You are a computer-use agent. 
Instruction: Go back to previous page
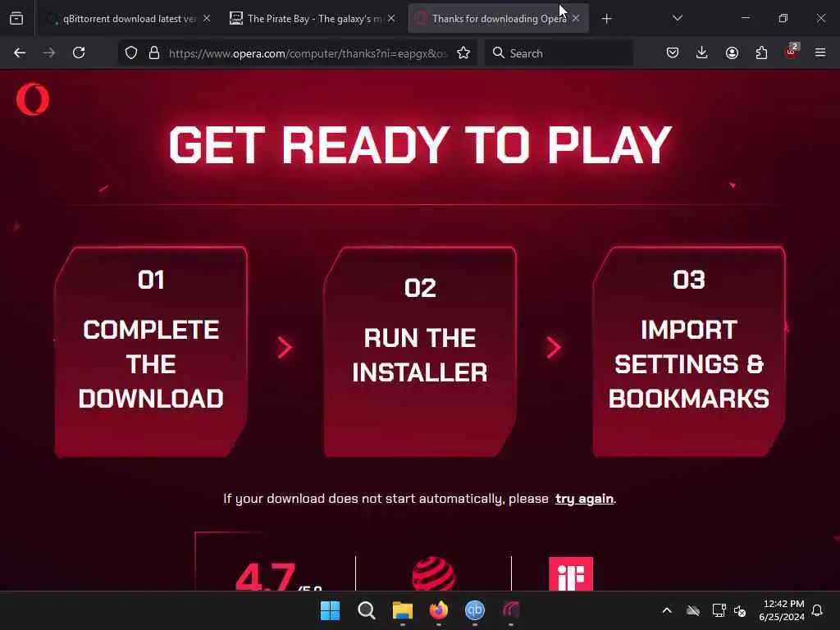[20, 53]
